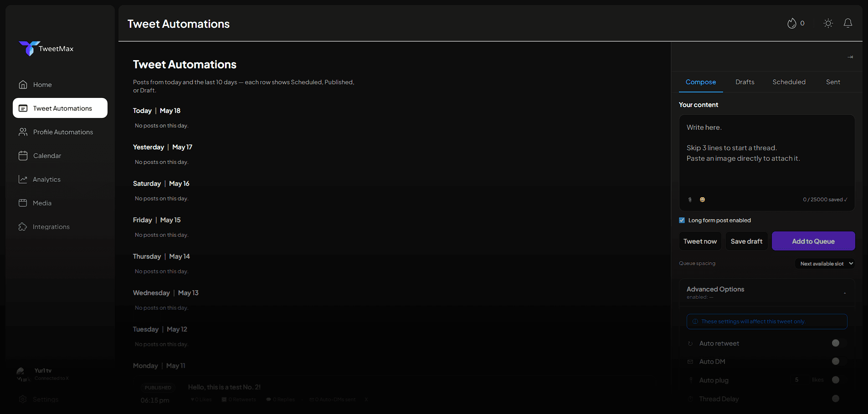Switch to the Drafts tab
Image resolution: width=868 pixels, height=414 pixels.
pos(745,82)
